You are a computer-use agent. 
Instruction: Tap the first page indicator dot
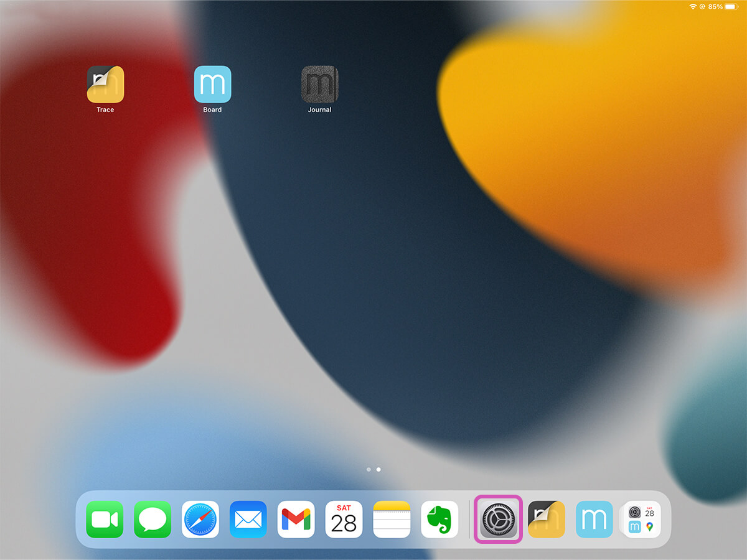(x=368, y=470)
